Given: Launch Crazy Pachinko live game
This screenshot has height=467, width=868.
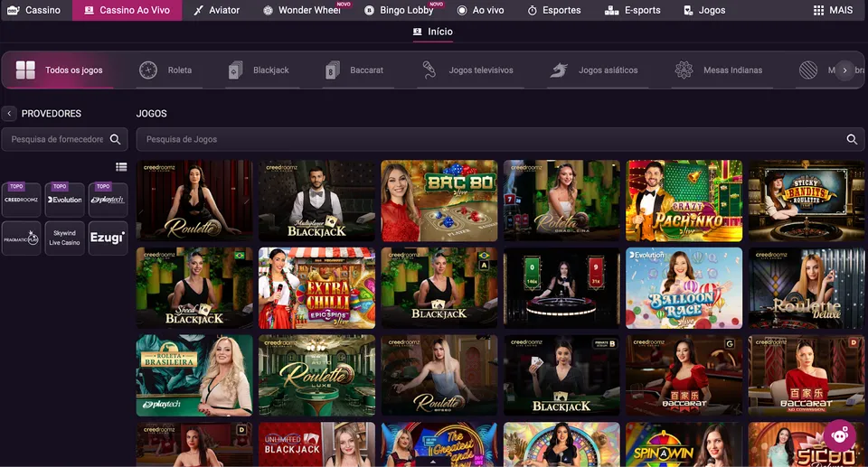Looking at the screenshot, I should pyautogui.click(x=684, y=201).
